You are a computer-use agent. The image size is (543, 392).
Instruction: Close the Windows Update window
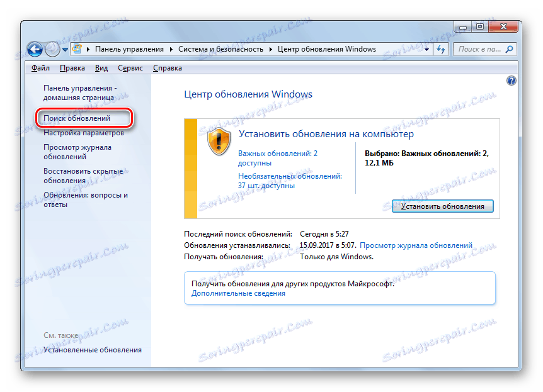(503, 27)
